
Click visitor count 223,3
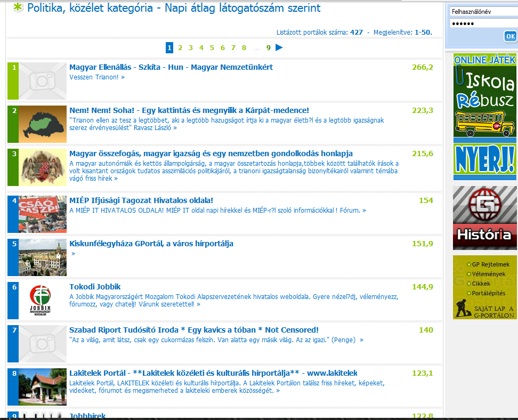423,111
